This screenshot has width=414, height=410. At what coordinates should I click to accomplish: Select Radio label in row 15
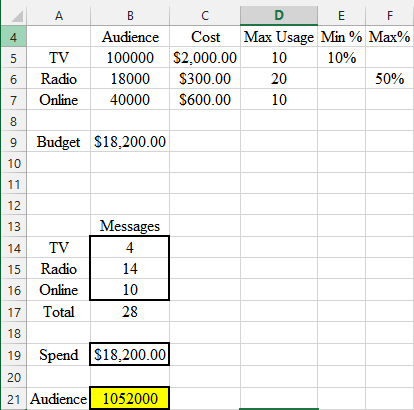(59, 269)
